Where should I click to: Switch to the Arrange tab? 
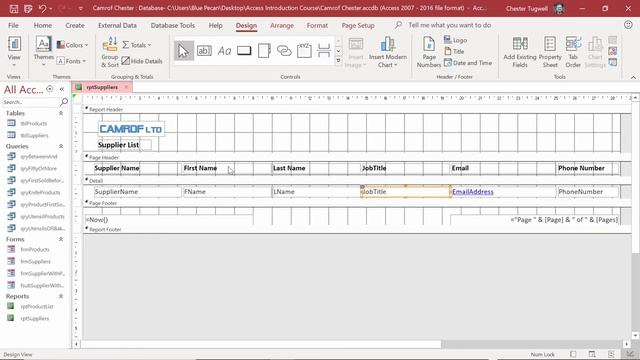[x=282, y=25]
